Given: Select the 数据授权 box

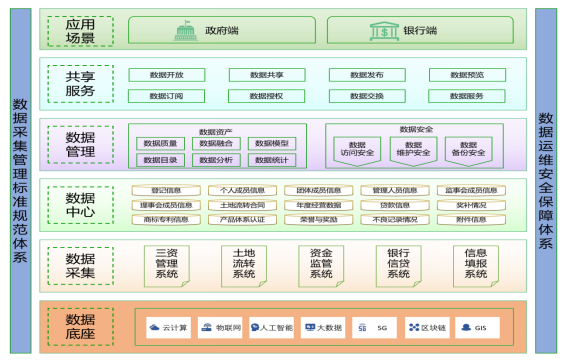Looking at the screenshot, I should pos(267,96).
